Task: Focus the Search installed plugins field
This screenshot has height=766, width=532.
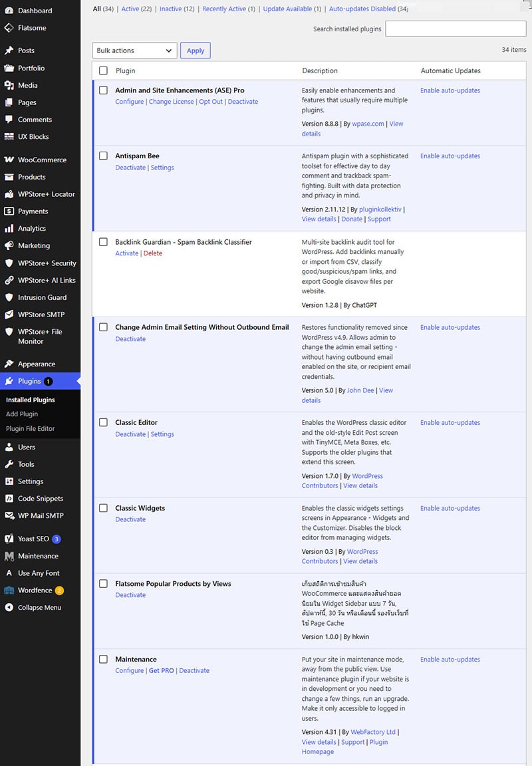Action: 456,29
